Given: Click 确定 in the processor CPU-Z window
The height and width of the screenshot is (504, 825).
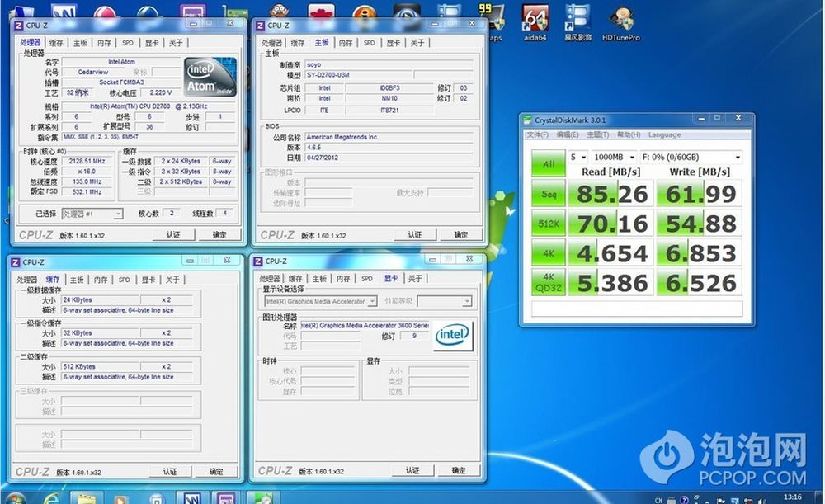Looking at the screenshot, I should tap(219, 234).
